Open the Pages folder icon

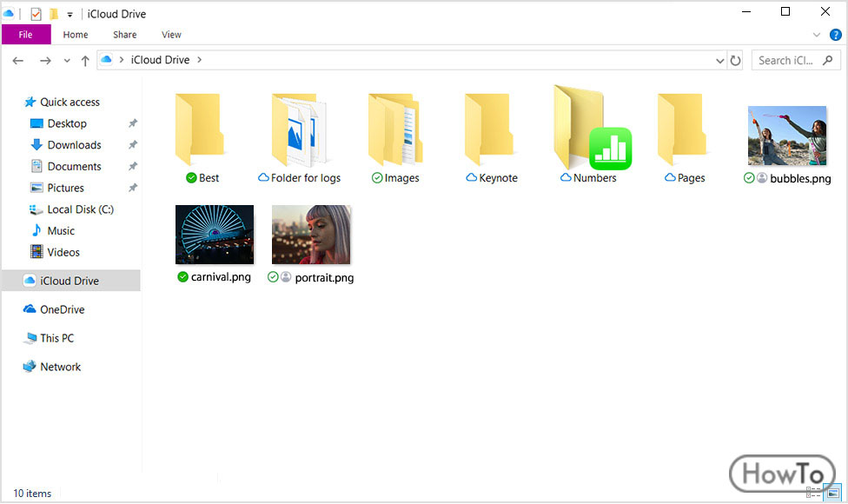683,129
